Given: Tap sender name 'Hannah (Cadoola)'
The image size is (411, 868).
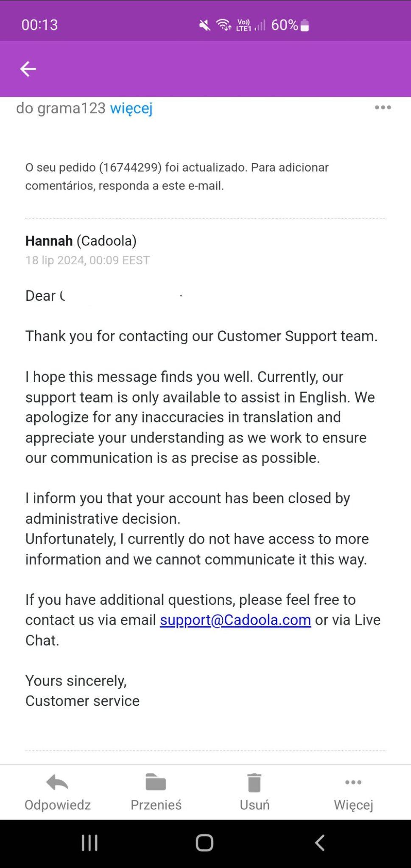Looking at the screenshot, I should click(x=81, y=241).
